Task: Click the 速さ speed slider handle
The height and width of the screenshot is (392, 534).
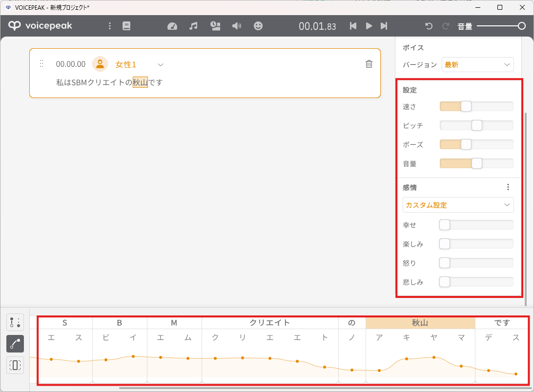Action: 466,106
